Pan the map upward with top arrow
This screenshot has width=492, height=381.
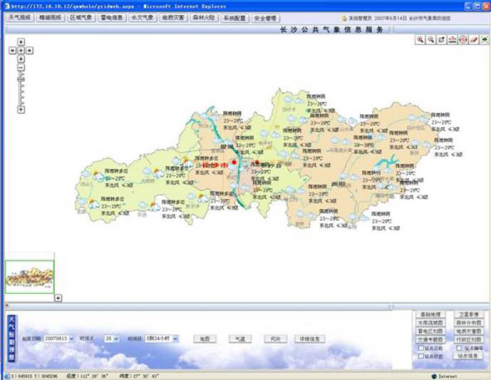click(21, 42)
